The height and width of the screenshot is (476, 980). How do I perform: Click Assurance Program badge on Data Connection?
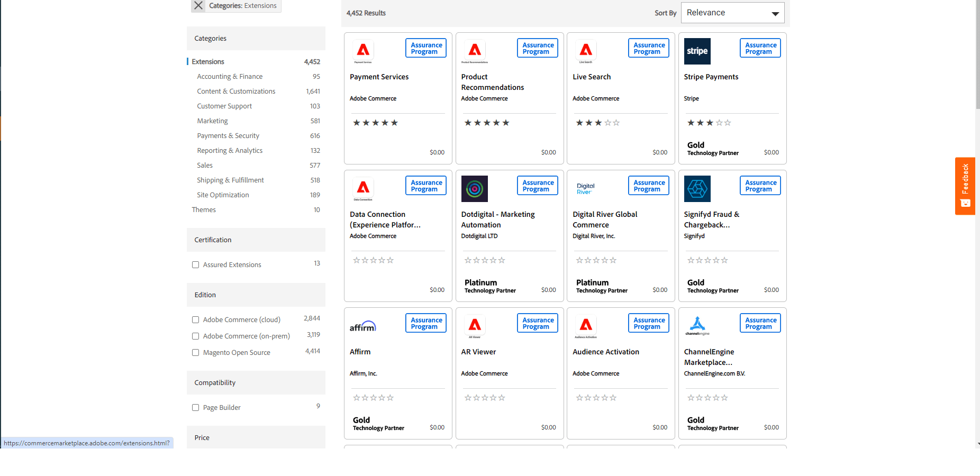[x=426, y=186]
